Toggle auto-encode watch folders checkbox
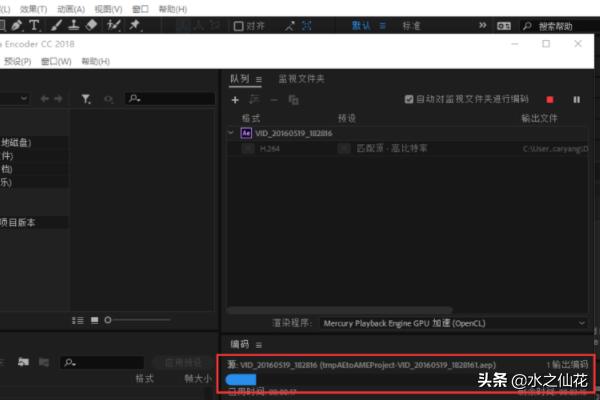This screenshot has height=400, width=600. click(409, 100)
